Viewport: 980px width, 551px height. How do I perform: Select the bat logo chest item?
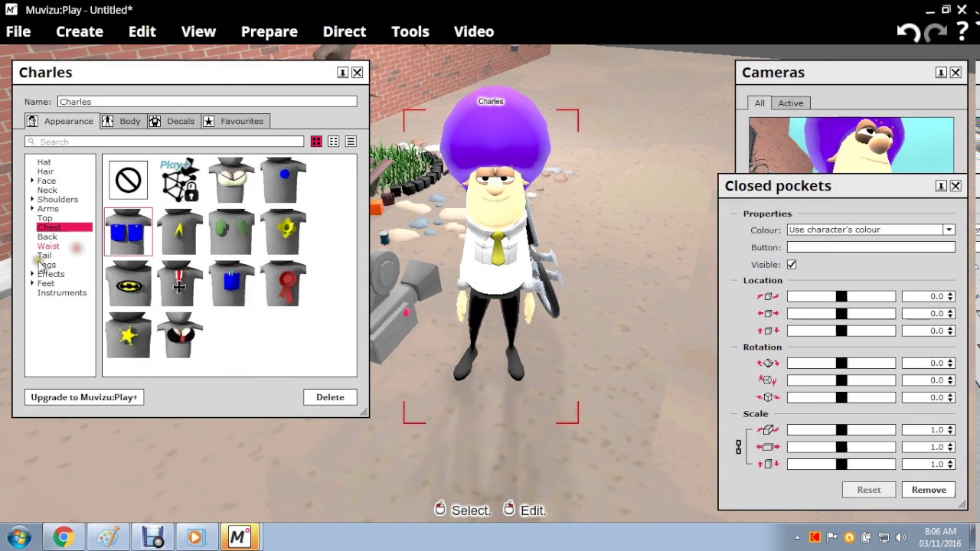click(128, 284)
